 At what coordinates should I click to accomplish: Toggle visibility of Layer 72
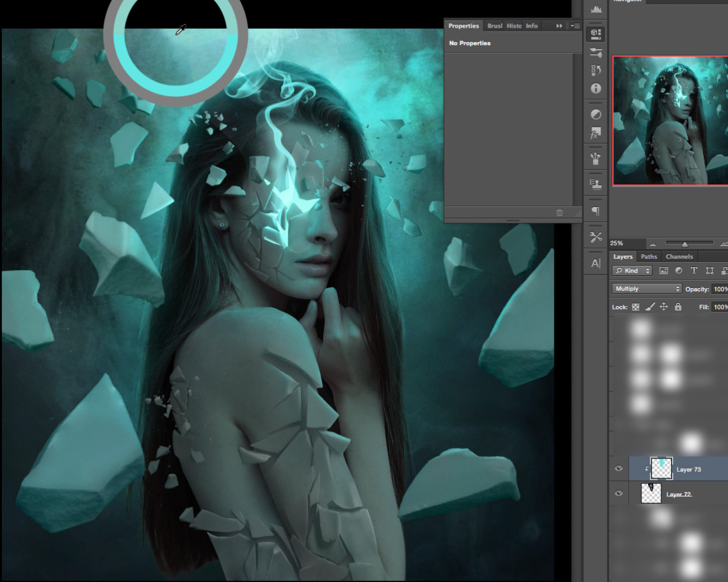pos(619,494)
